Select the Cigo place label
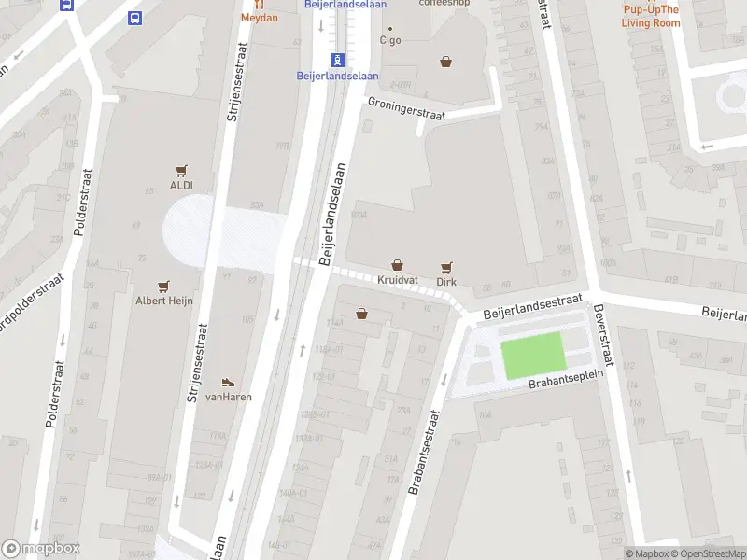This screenshot has width=747, height=560. 390,40
